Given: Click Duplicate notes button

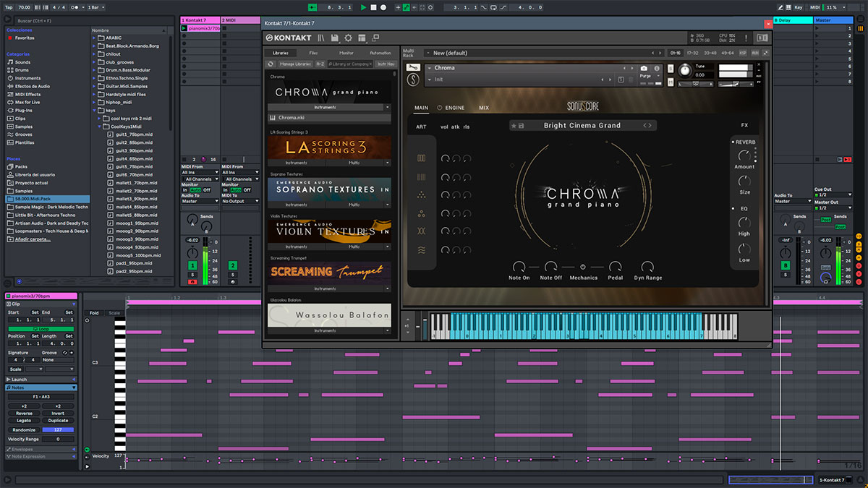Looking at the screenshot, I should coord(58,421).
